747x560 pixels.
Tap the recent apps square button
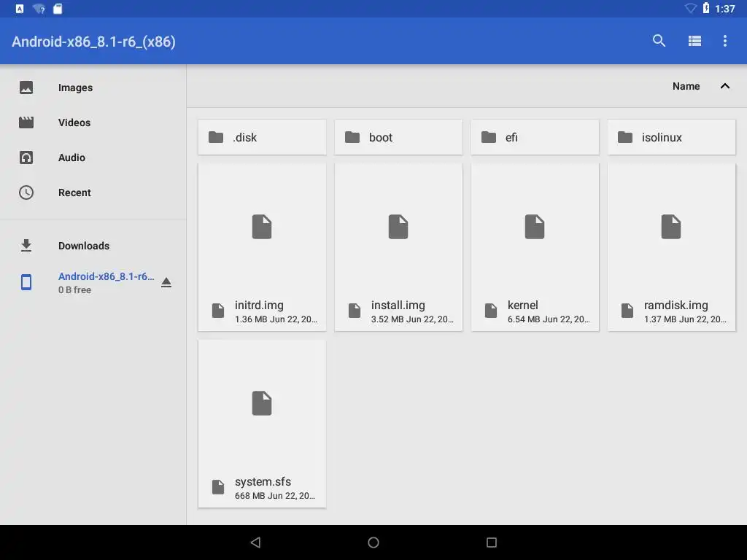pyautogui.click(x=492, y=542)
